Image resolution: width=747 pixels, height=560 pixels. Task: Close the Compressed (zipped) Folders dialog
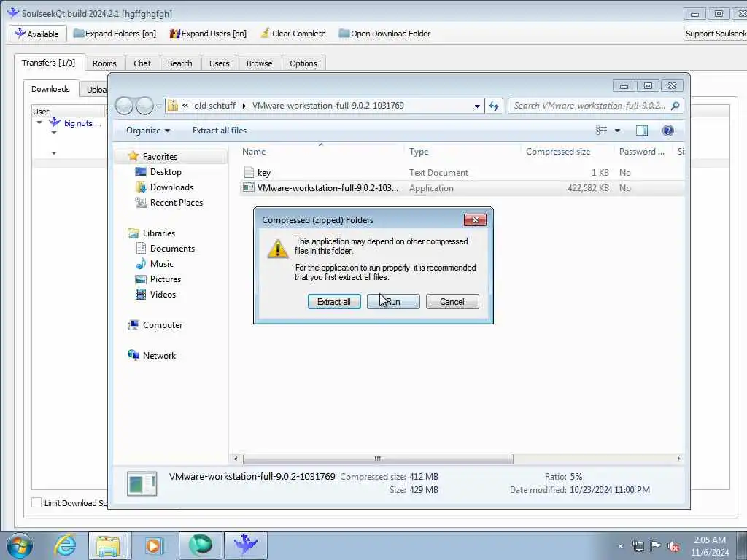[475, 219]
